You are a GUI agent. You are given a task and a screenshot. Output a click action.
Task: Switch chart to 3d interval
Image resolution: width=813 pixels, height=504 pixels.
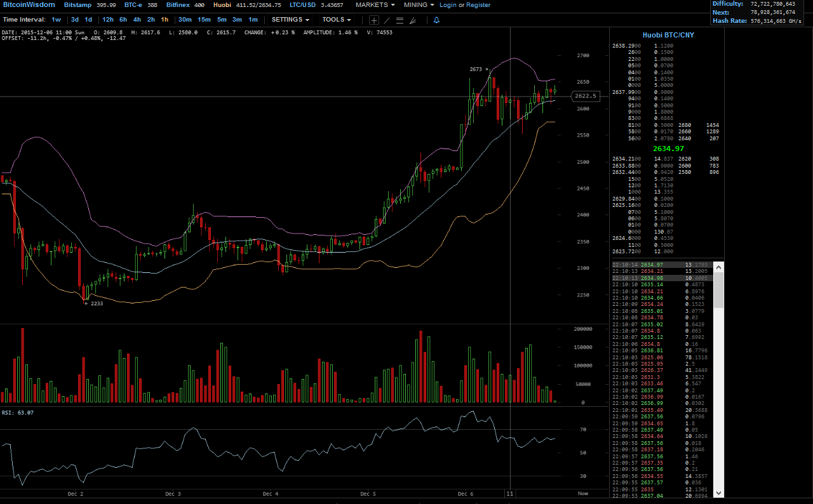pos(75,20)
